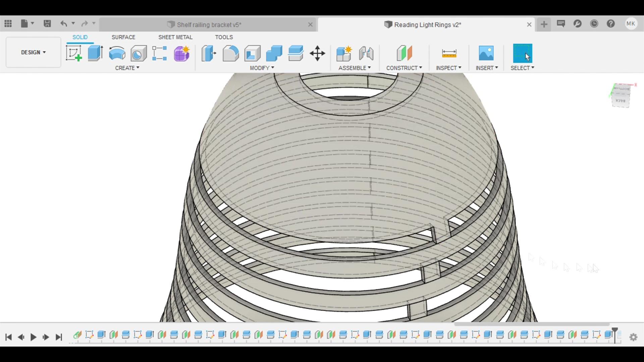The height and width of the screenshot is (362, 644).
Task: Open the Shelf railing bracket v5 document tab
Action: coord(209,24)
